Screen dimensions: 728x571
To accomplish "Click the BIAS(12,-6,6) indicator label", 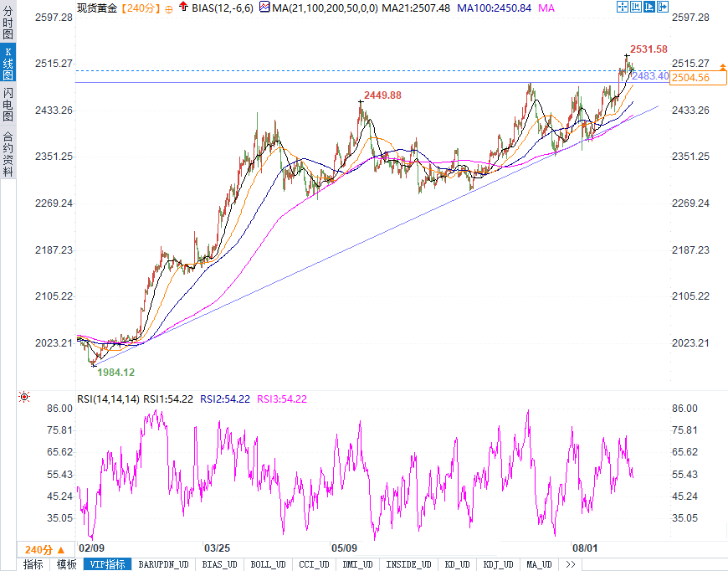I will pyautogui.click(x=223, y=8).
